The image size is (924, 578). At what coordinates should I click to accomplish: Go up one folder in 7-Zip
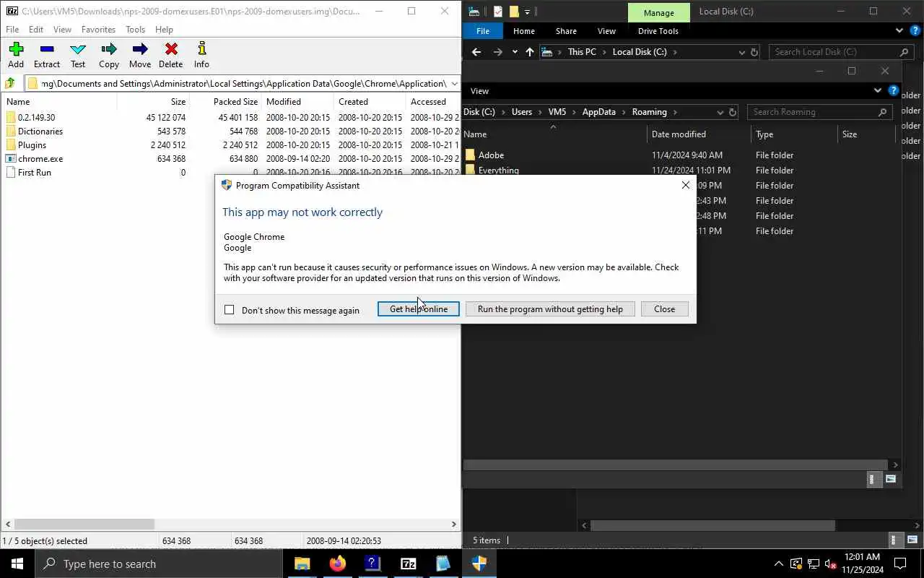pos(10,83)
